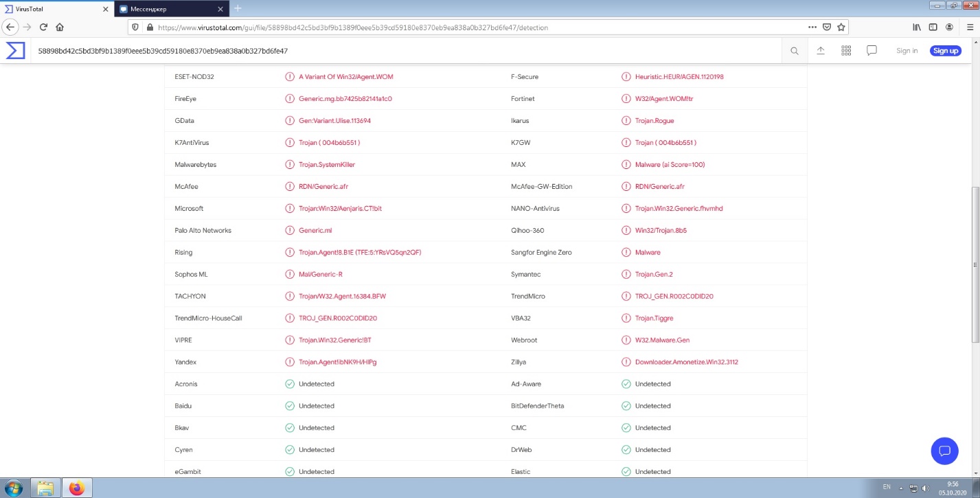Screen dimensions: 980x498
Task: Click 'Trojan.Win32.Generic.fhvmhd' text
Action: tap(679, 209)
